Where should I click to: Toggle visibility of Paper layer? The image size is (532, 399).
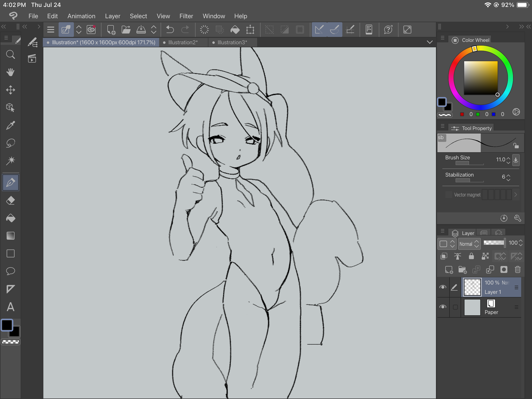[443, 307]
